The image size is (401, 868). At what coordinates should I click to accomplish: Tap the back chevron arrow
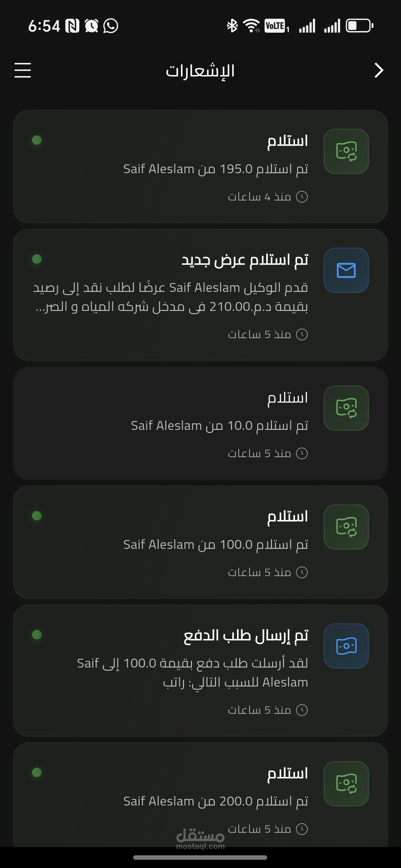coord(379,70)
